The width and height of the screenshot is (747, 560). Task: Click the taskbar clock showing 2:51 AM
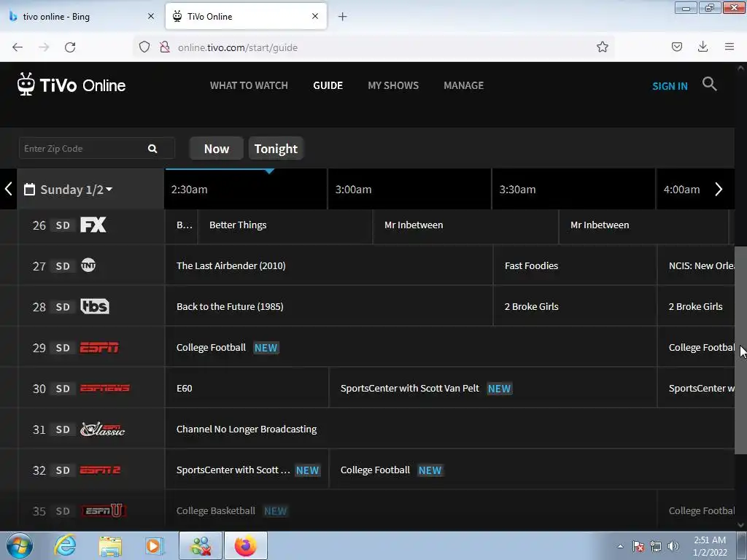(x=710, y=546)
